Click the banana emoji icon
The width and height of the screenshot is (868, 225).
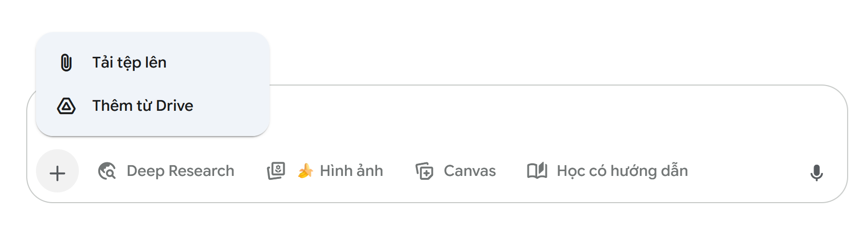tap(306, 171)
